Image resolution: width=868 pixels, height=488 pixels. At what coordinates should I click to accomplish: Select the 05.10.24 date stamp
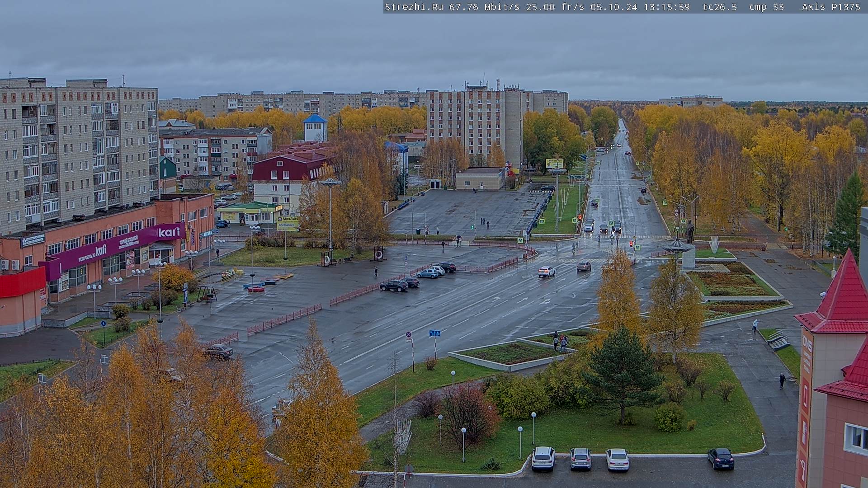(x=613, y=7)
